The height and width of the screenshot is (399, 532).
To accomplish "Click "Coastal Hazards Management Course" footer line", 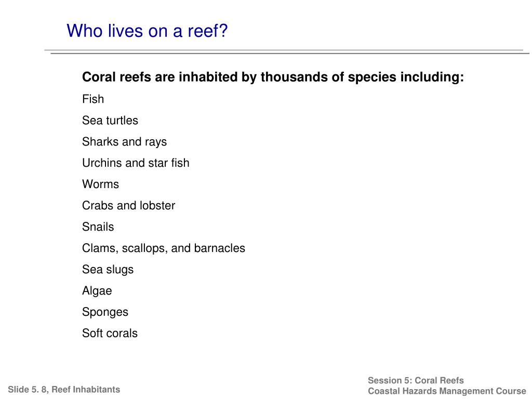I will (x=447, y=391).
